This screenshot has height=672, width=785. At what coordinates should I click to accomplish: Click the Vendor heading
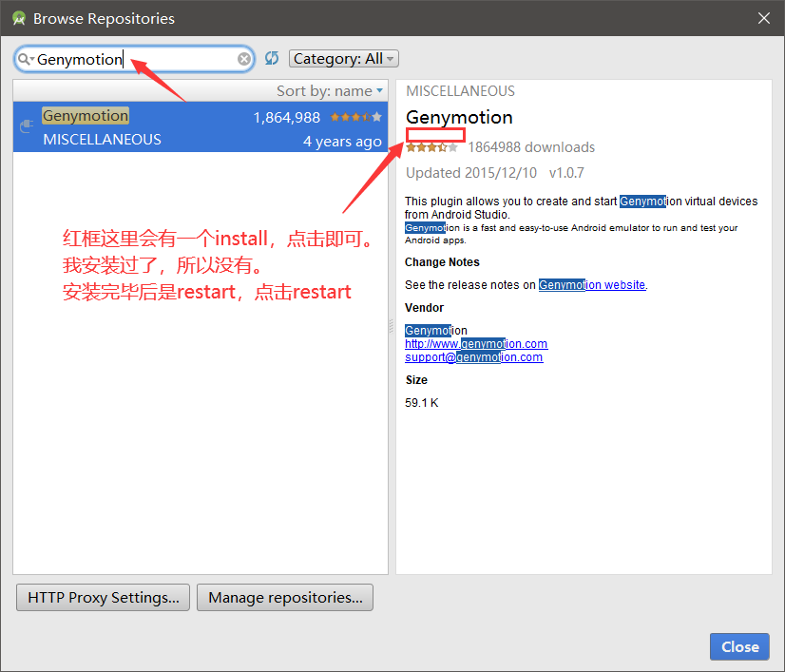point(424,307)
